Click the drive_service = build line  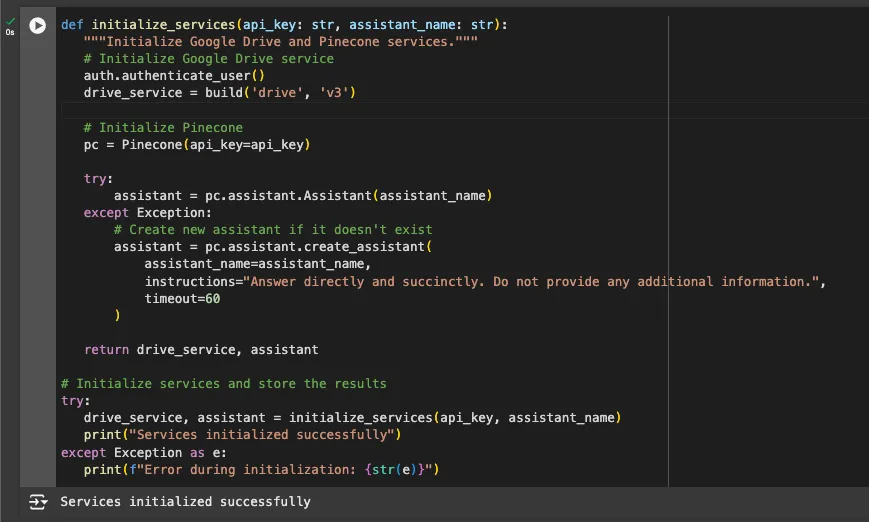coord(220,93)
